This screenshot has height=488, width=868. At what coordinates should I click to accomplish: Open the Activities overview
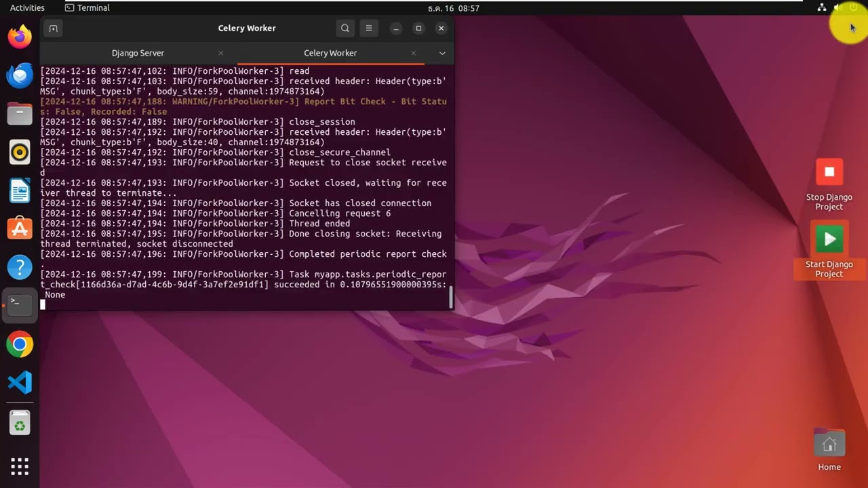click(x=27, y=8)
